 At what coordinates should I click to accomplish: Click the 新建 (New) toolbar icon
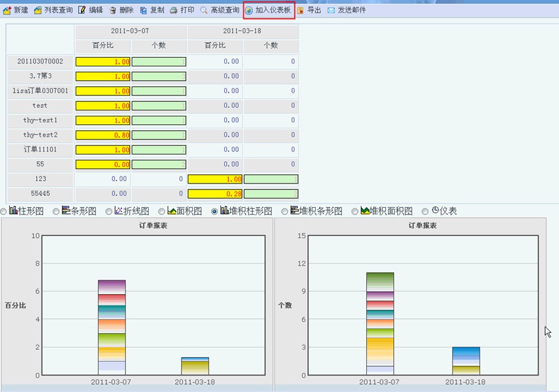7,11
